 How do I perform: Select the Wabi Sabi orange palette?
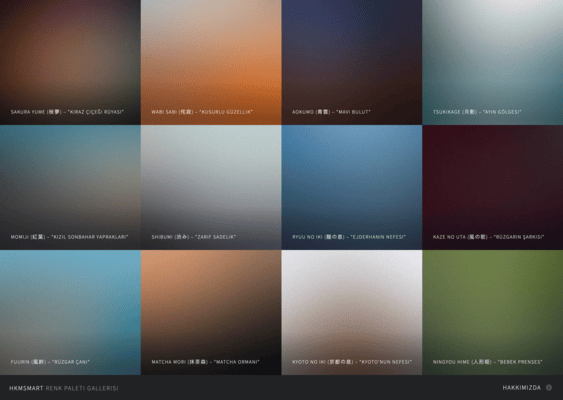point(211,62)
